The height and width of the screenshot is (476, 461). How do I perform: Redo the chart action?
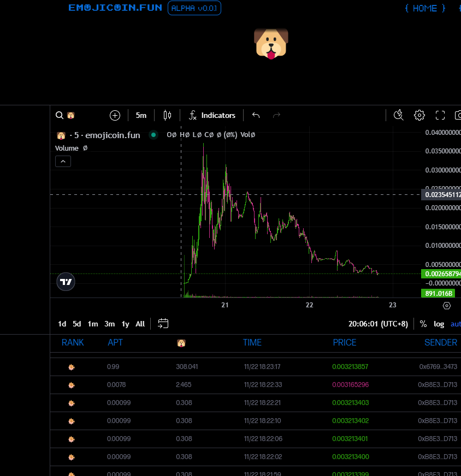click(x=276, y=115)
